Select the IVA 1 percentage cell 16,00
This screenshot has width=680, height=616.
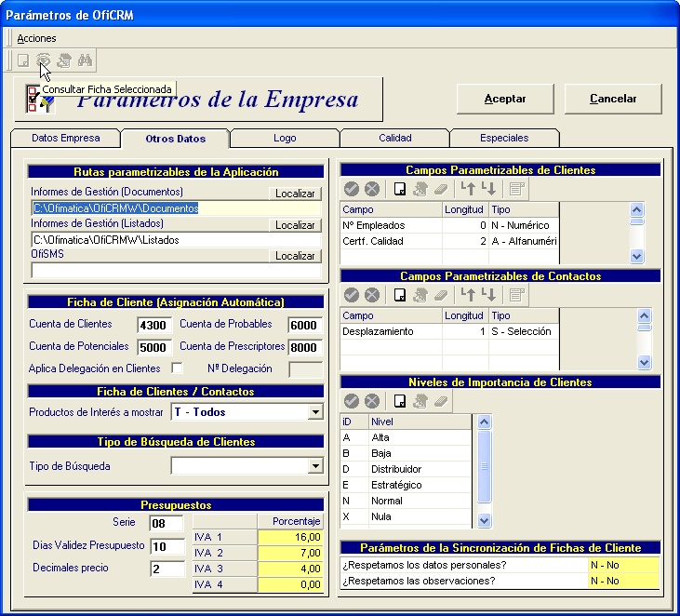click(290, 537)
